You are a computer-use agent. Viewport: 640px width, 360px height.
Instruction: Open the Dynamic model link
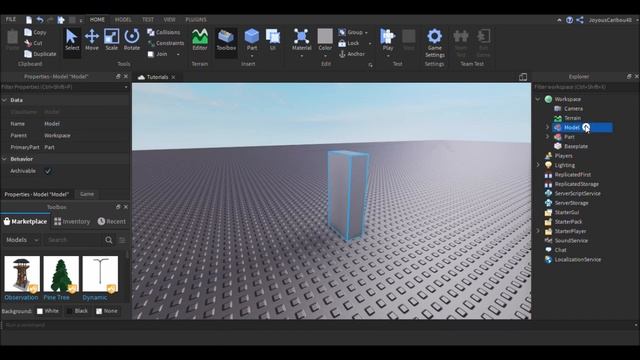(x=95, y=298)
